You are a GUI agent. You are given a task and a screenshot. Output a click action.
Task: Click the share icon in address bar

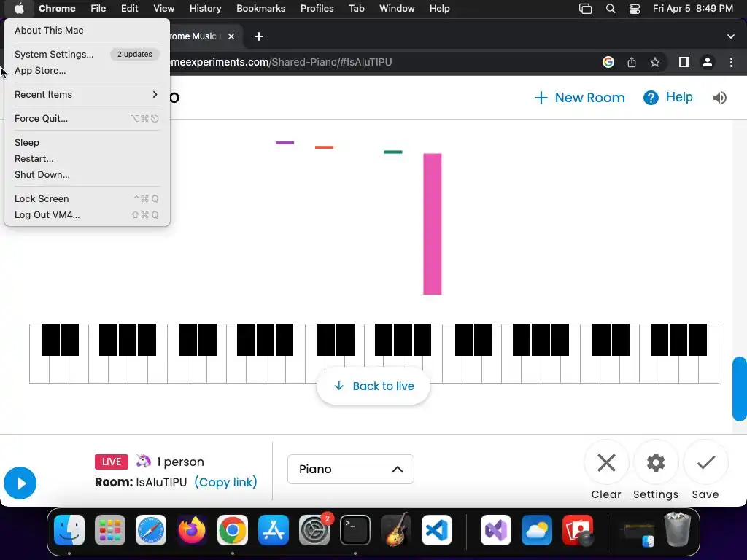pyautogui.click(x=631, y=62)
